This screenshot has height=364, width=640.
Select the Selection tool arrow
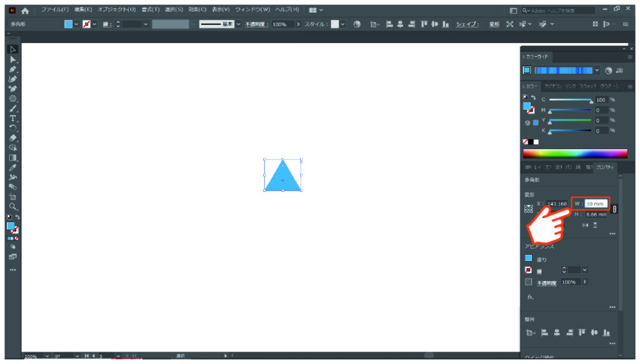[x=12, y=49]
